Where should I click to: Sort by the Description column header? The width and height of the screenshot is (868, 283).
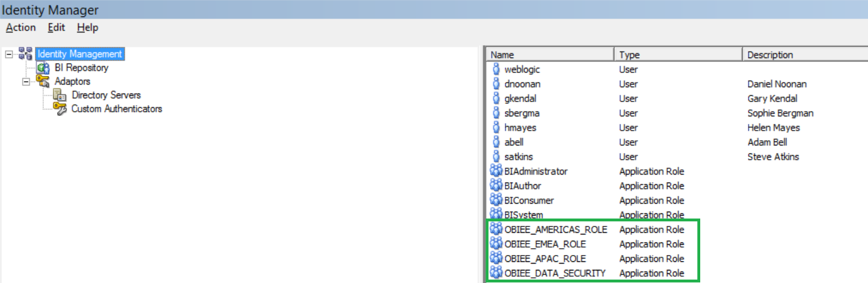pos(805,55)
